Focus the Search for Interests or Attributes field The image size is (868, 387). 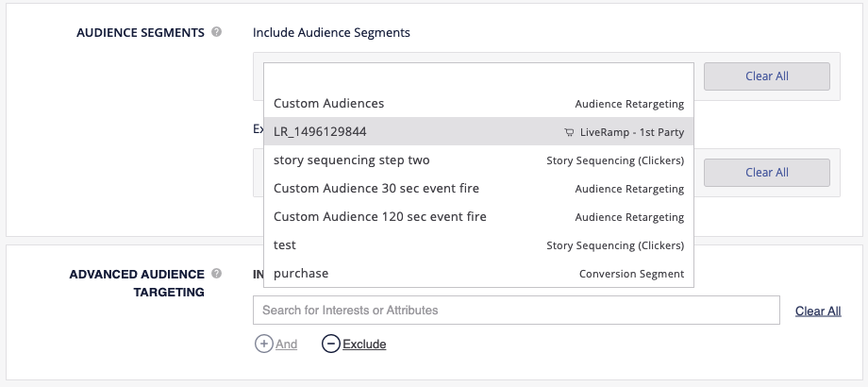(515, 311)
